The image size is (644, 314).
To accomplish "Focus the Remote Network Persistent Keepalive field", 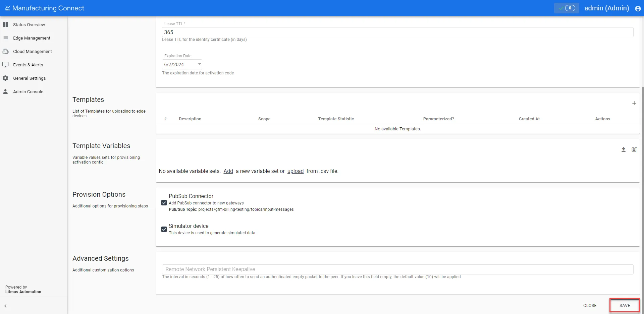I will click(x=398, y=269).
